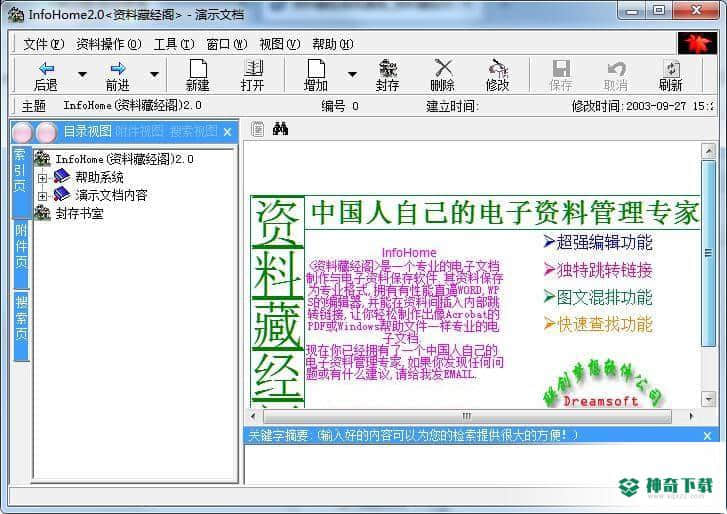Click the second pink round button in panel header
This screenshot has width=727, height=514.
click(x=46, y=133)
